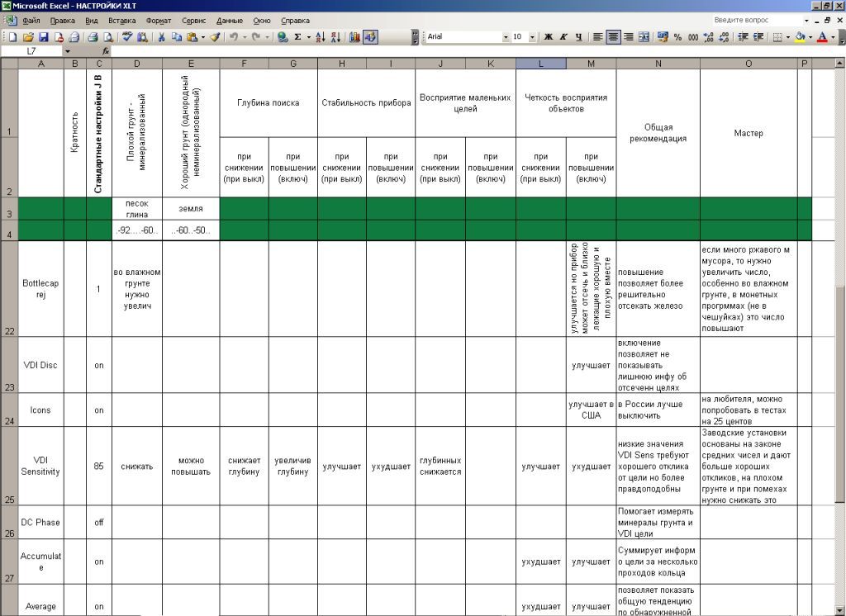Open the Формат menu
Screen dimensions: 846x616
pyautogui.click(x=159, y=20)
